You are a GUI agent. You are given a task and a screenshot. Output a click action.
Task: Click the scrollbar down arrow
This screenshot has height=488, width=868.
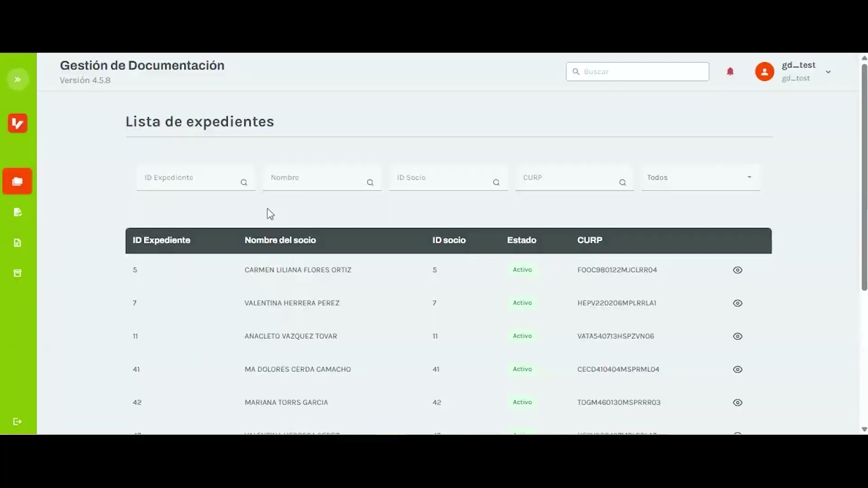pyautogui.click(x=864, y=429)
